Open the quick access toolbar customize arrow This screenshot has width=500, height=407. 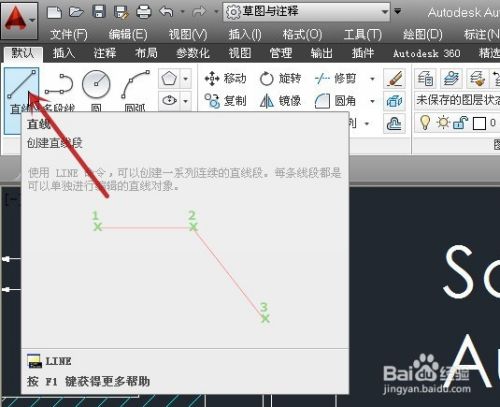click(397, 11)
